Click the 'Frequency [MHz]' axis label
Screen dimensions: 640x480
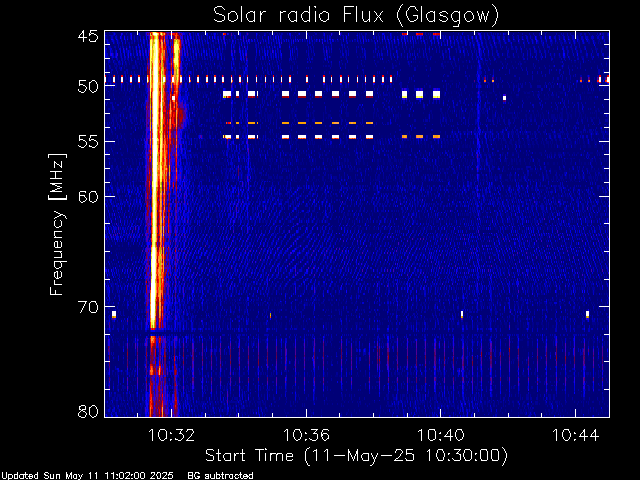[57, 224]
